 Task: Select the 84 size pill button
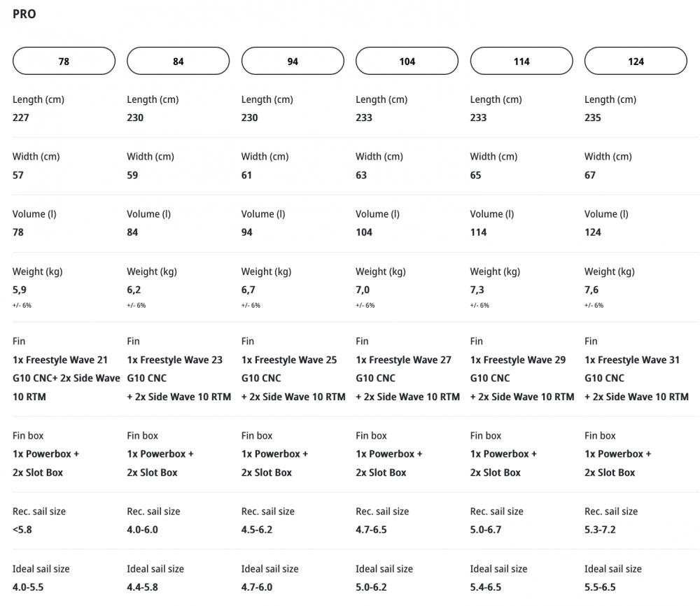point(178,62)
